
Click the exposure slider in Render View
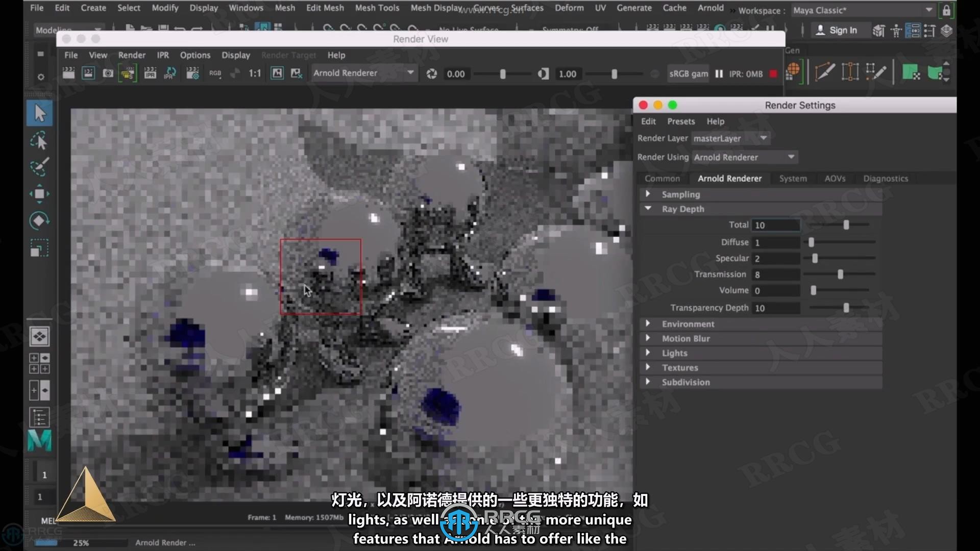[x=502, y=74]
